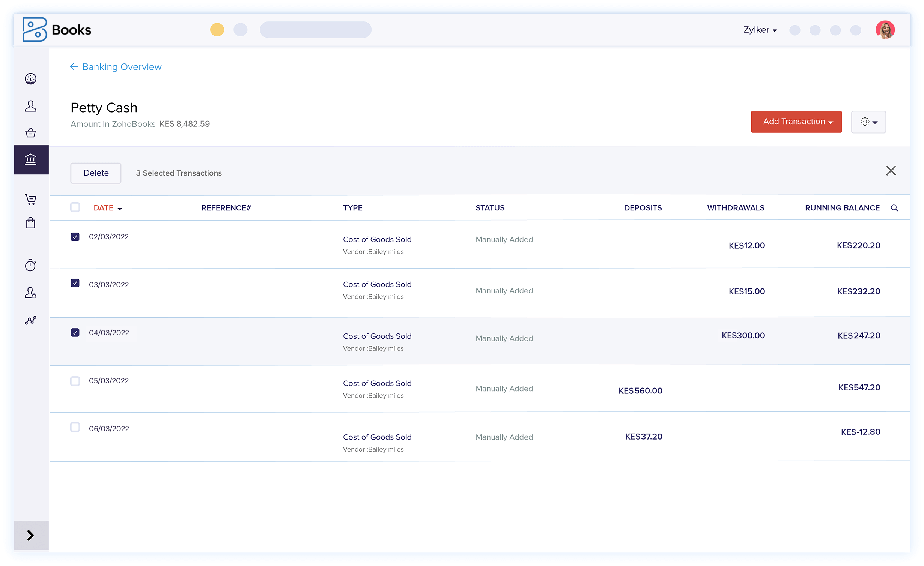Toggle the select-all transactions checkbox
The image size is (924, 566).
(x=75, y=207)
